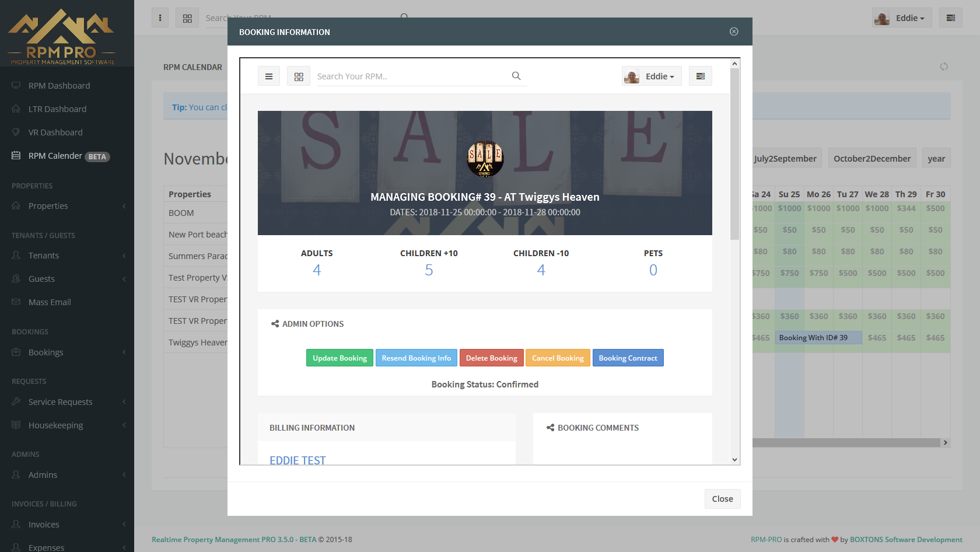980x552 pixels.
Task: Click the hamburger menu icon inside the modal
Action: coord(269,76)
